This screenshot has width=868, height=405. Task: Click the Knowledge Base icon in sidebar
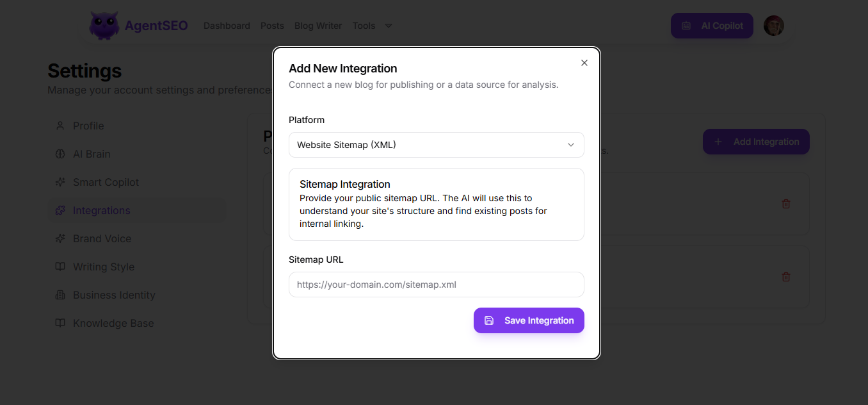coord(60,323)
